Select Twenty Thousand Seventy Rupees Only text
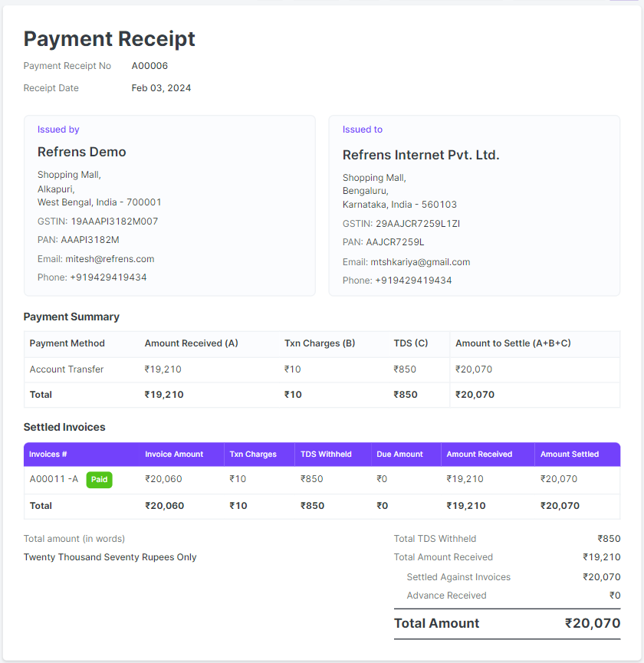This screenshot has width=644, height=663. coord(110,557)
